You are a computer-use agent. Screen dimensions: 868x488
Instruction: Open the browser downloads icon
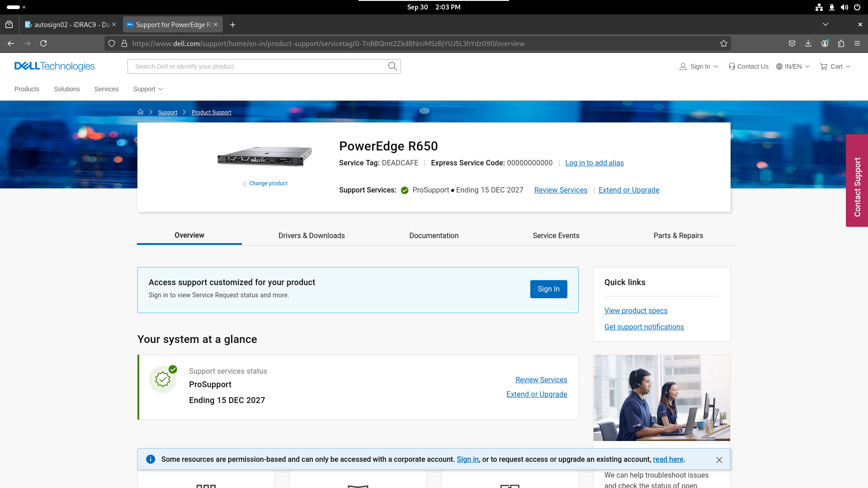pos(808,43)
